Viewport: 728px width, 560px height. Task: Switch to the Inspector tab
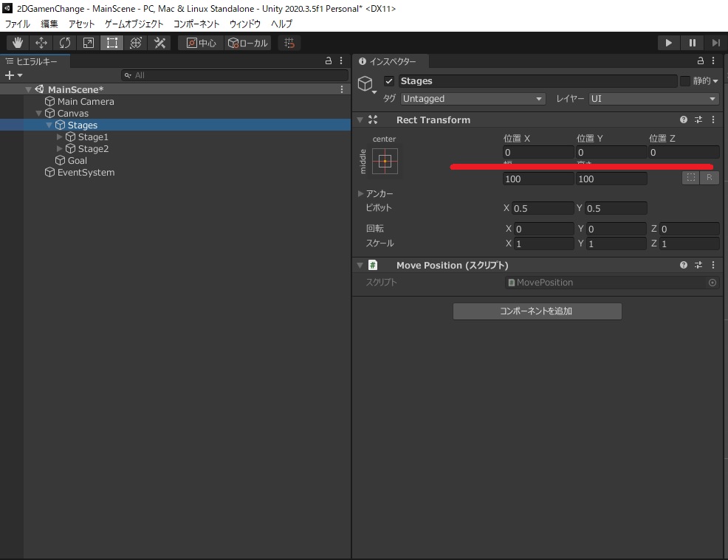[391, 61]
